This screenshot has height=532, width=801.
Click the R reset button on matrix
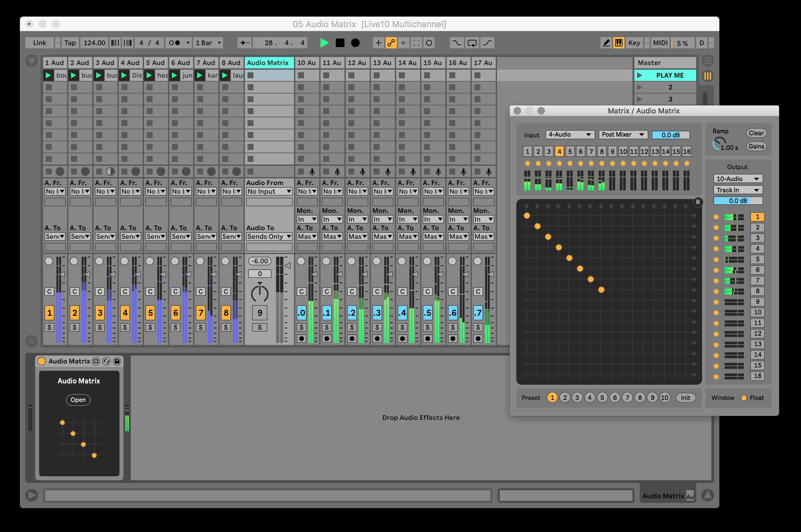tap(698, 202)
